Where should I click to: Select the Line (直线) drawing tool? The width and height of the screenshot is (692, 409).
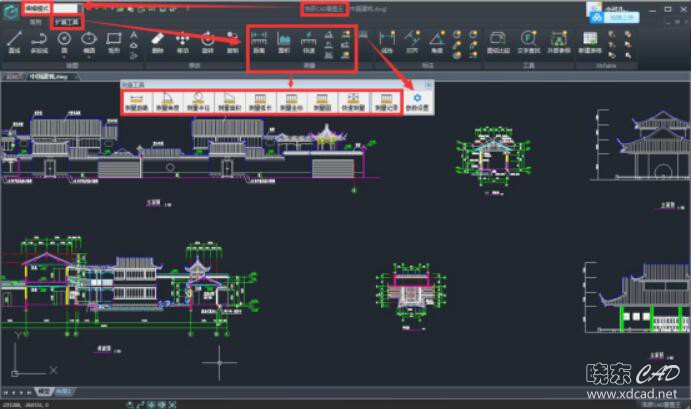[x=15, y=41]
